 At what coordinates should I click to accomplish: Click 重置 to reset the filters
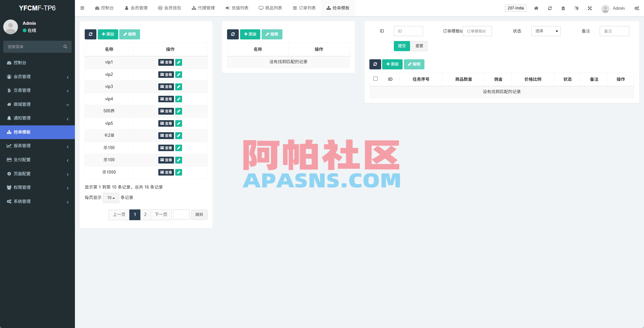419,46
